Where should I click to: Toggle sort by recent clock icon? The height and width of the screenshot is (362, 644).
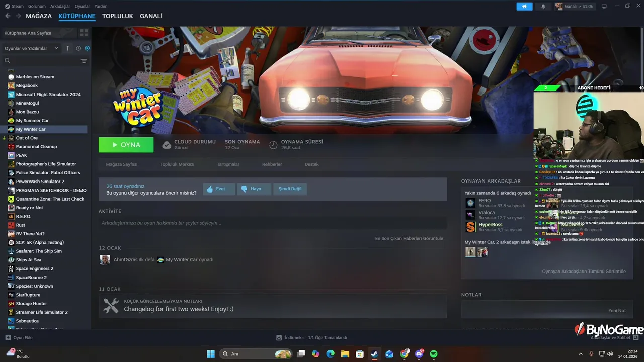point(78,48)
